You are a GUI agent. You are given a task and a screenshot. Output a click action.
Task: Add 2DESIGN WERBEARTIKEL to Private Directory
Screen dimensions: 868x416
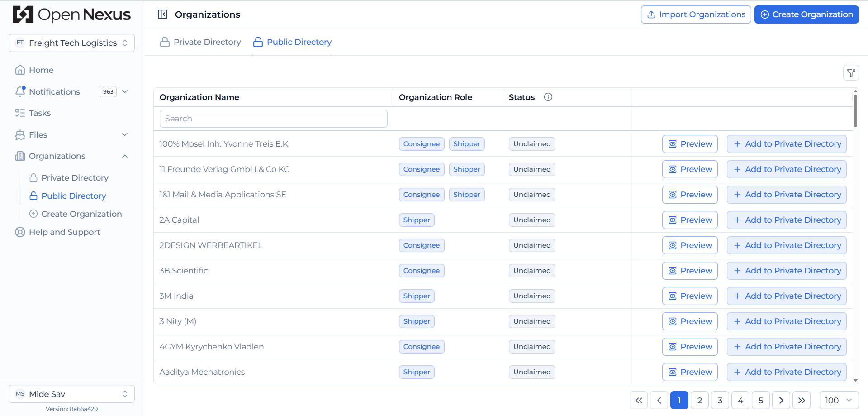(787, 245)
